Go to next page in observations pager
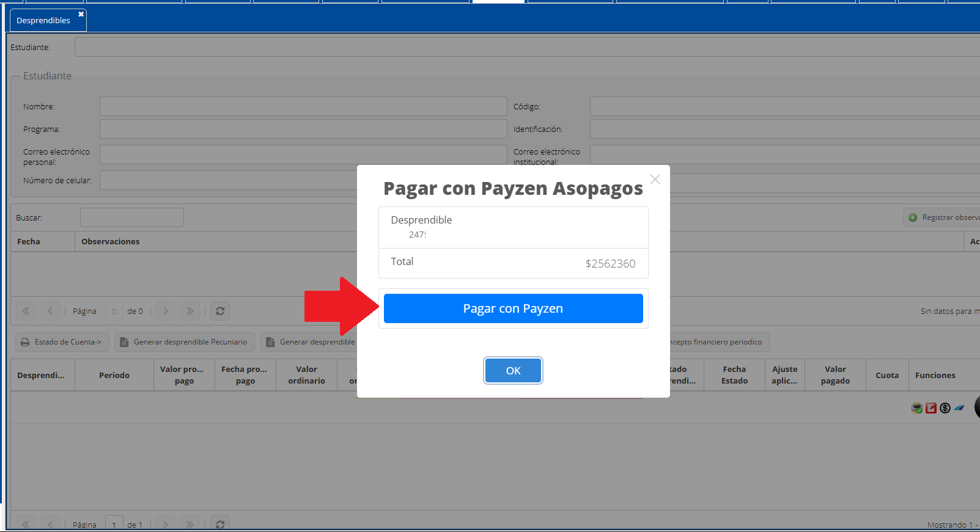Screen dimensions: 980x532 [x=165, y=311]
